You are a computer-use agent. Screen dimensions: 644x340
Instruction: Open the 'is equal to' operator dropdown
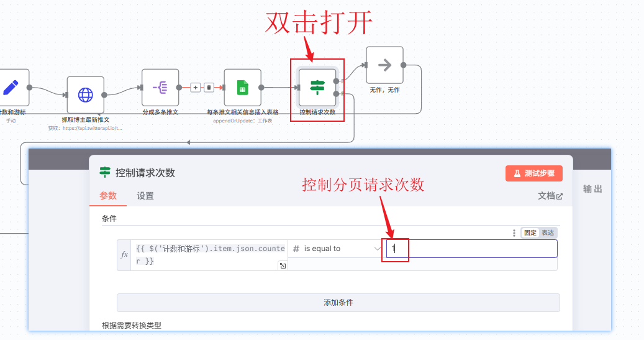(x=337, y=249)
